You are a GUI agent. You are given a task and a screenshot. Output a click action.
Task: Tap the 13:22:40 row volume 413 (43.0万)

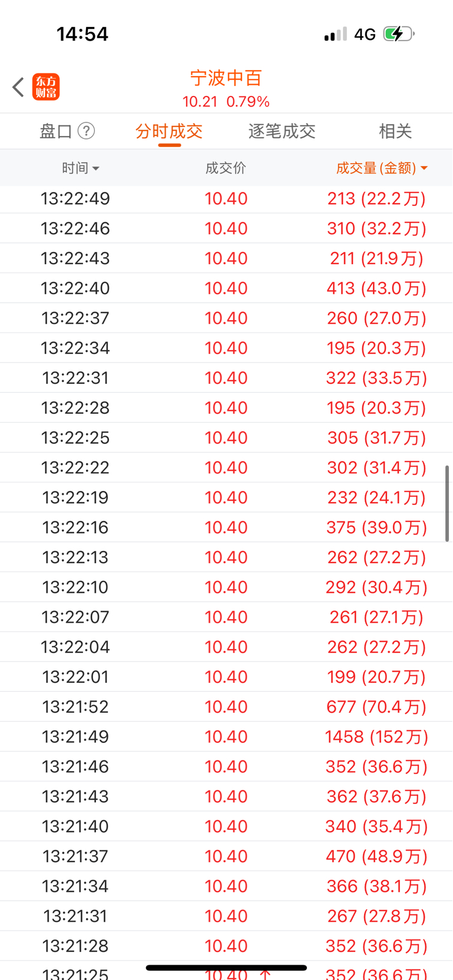tap(376, 288)
